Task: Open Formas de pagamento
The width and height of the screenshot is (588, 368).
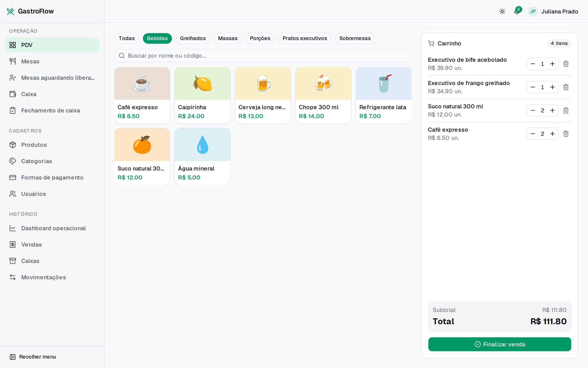Action: tap(52, 177)
